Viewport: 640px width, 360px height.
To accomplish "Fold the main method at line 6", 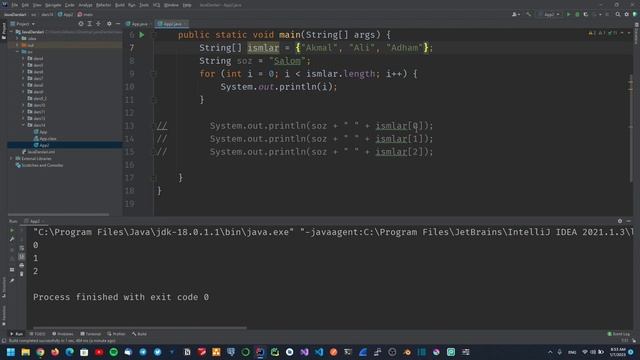I will coord(154,35).
